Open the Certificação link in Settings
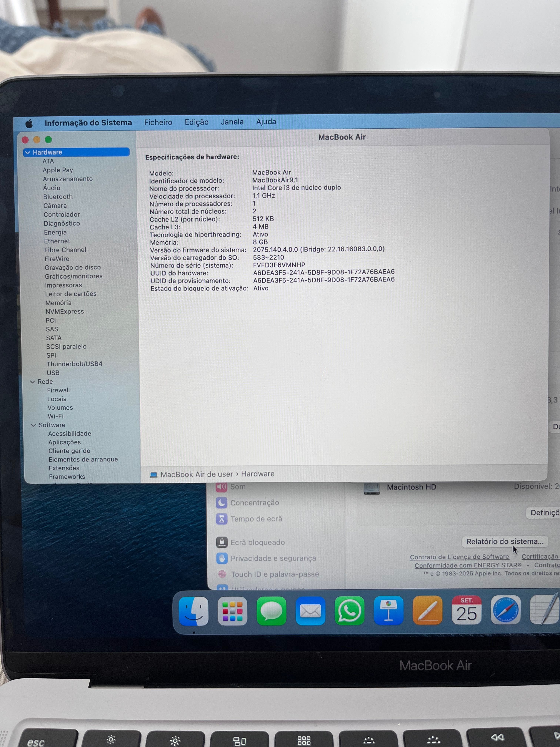Screen dimensions: 560x747 tap(540, 557)
